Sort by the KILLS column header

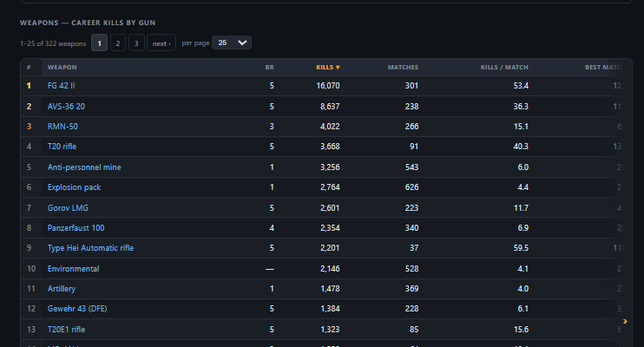pyautogui.click(x=328, y=68)
